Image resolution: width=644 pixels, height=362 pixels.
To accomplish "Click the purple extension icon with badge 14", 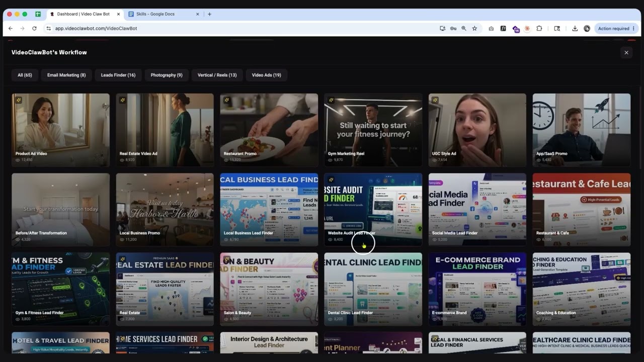I will pos(516,29).
